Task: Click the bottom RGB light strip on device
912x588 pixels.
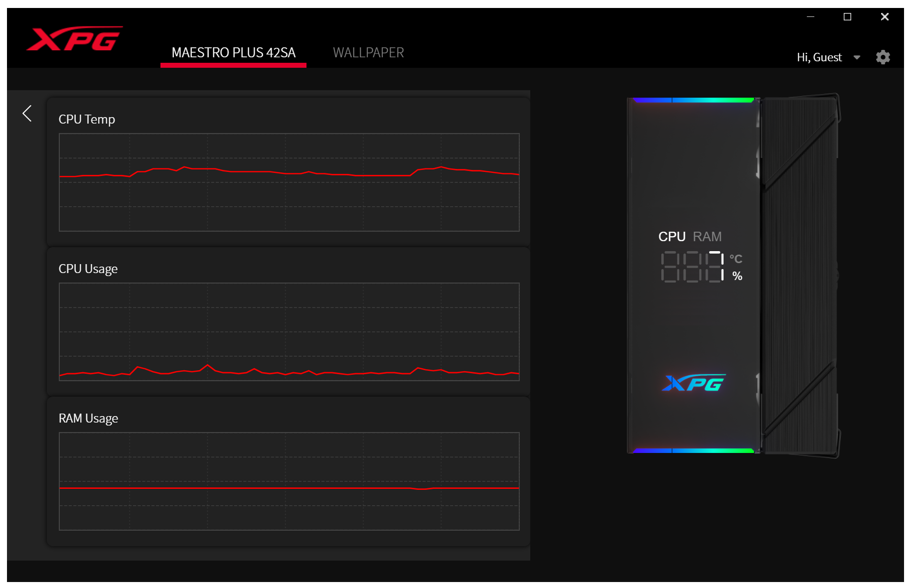Action: point(693,450)
